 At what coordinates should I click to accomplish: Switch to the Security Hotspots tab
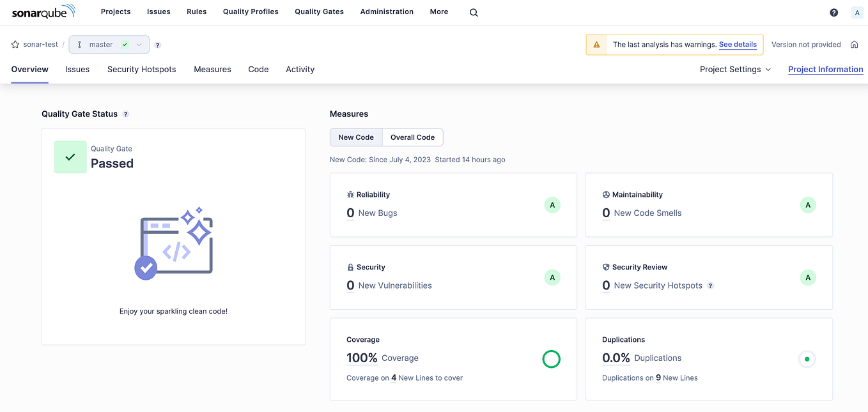point(141,69)
